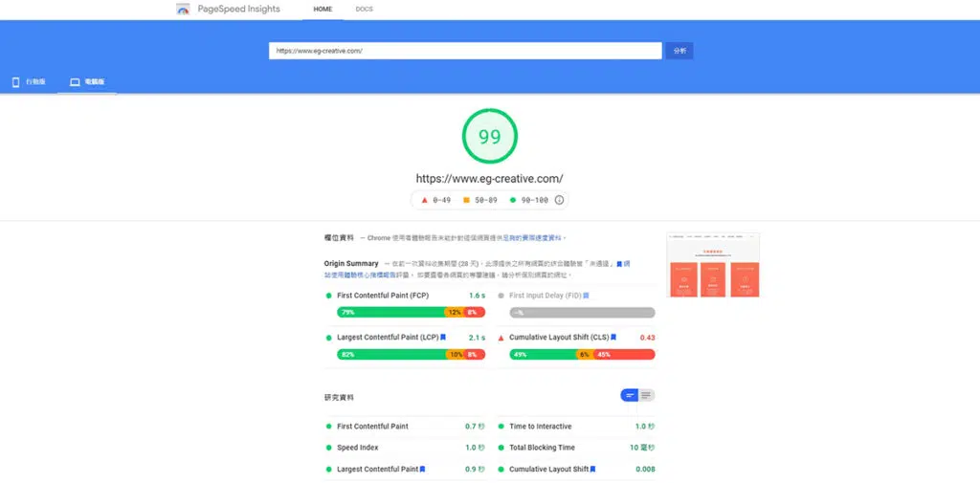980x483 pixels.
Task: Click the 0.7 秒 First Contentful Paint value
Action: pyautogui.click(x=475, y=427)
